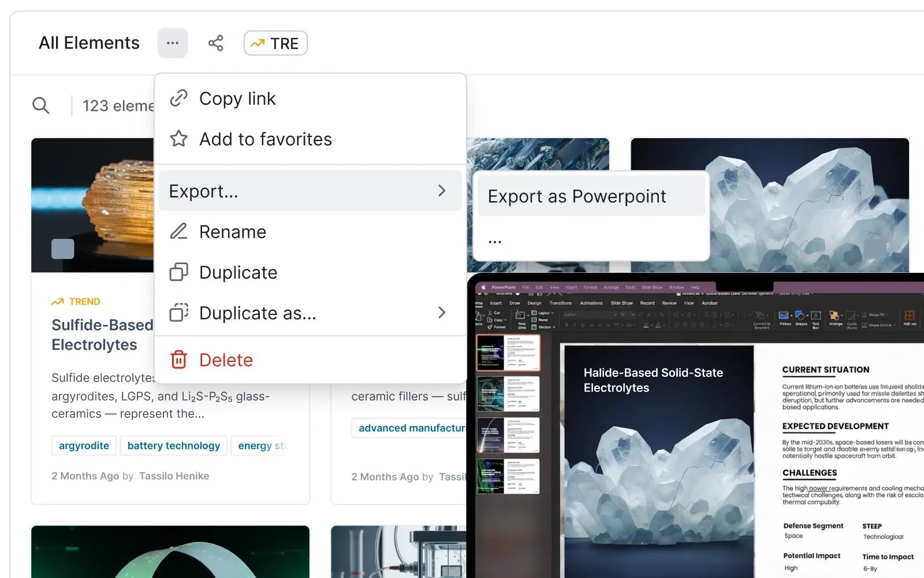Click the magnifier search icon
The width and height of the screenshot is (924, 578).
41,105
